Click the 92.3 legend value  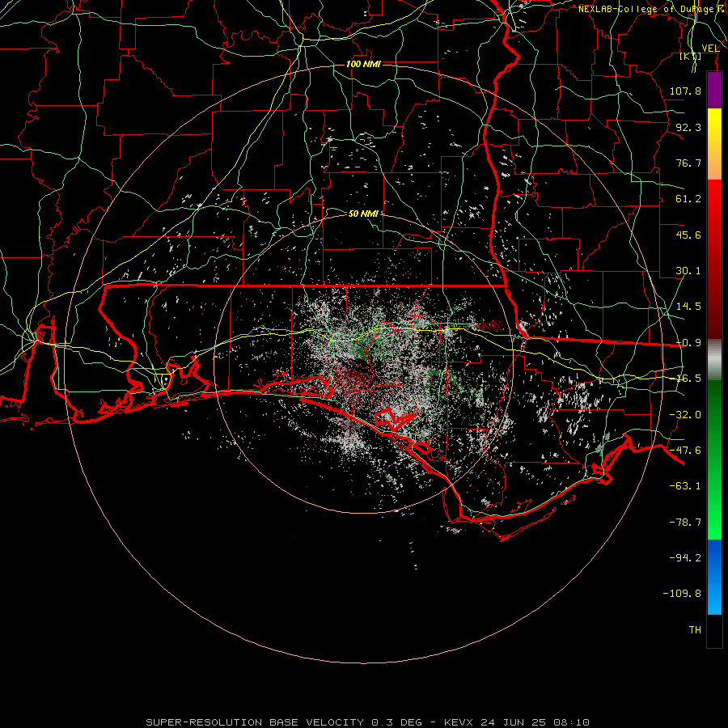click(688, 127)
